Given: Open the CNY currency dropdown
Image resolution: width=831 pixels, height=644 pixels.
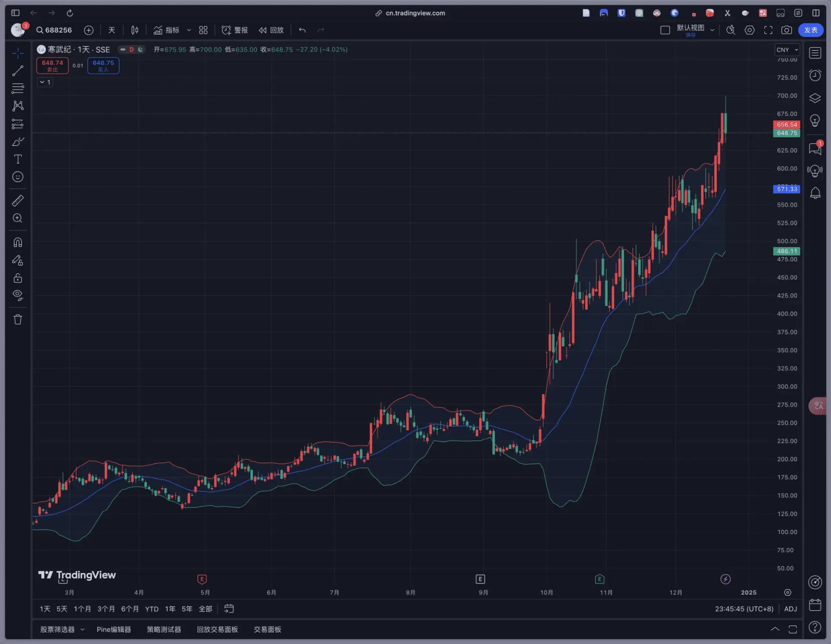Looking at the screenshot, I should click(786, 50).
